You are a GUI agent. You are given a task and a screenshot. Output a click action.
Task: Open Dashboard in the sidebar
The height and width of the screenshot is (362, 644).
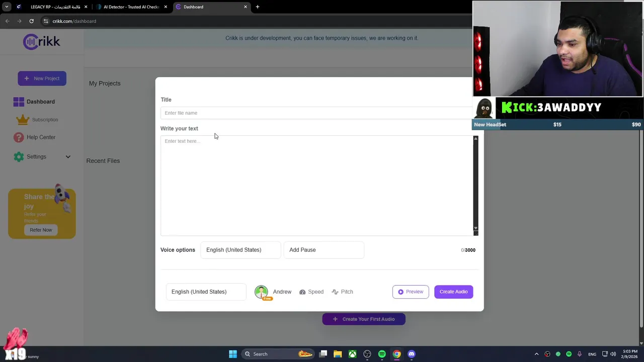point(40,102)
